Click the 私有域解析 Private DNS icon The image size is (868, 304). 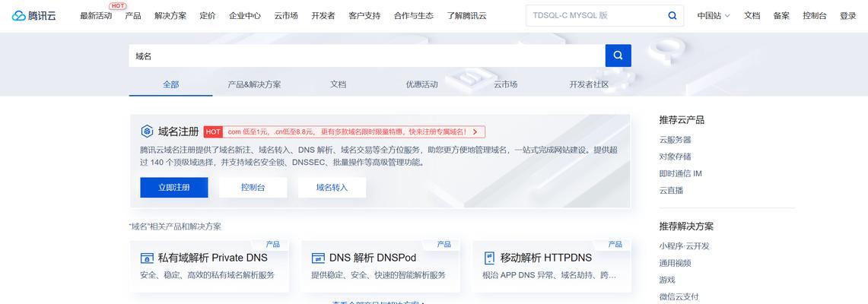coord(147,258)
